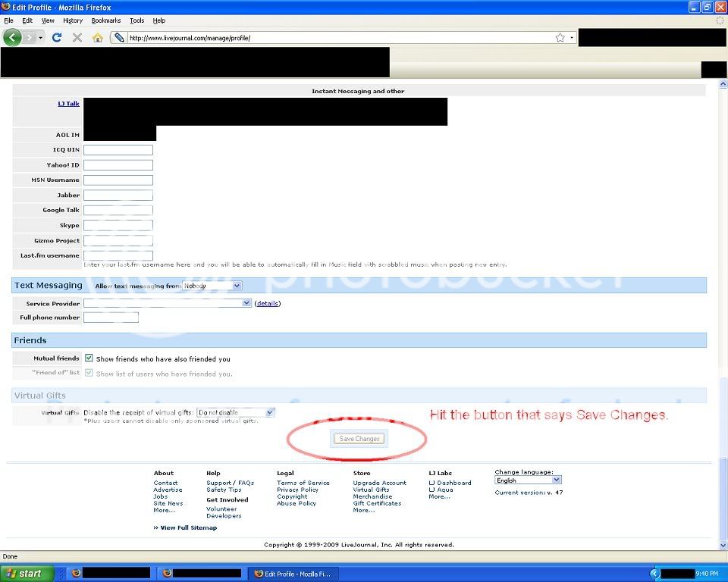Viewport: 728px width, 582px height.
Task: Open the Bookmarks menu
Action: pyautogui.click(x=106, y=20)
